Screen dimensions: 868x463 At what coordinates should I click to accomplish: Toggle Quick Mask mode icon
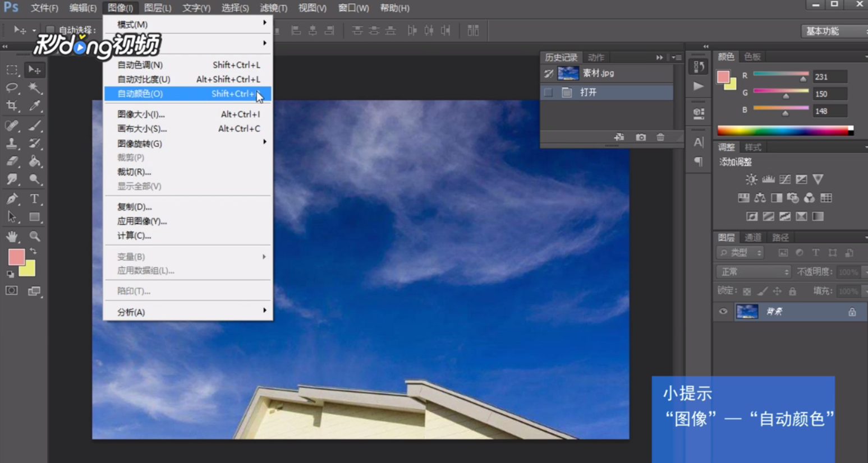(x=12, y=290)
